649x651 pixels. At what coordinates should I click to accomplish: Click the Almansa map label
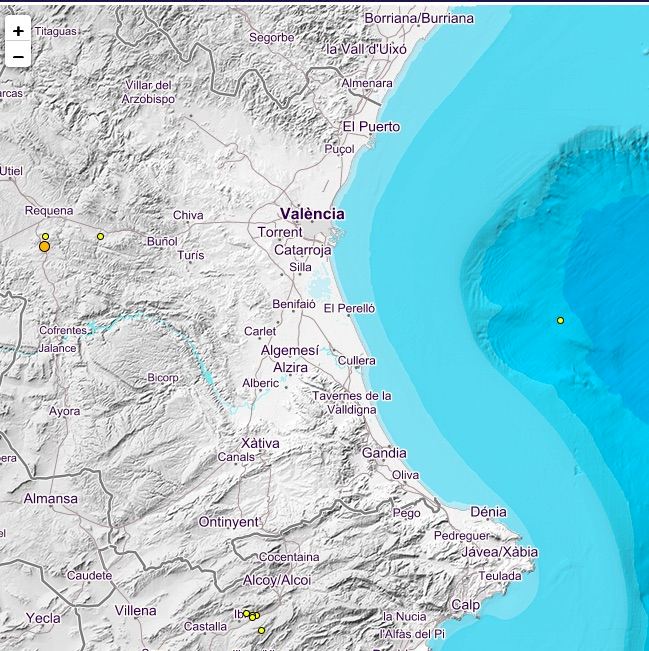coord(50,498)
